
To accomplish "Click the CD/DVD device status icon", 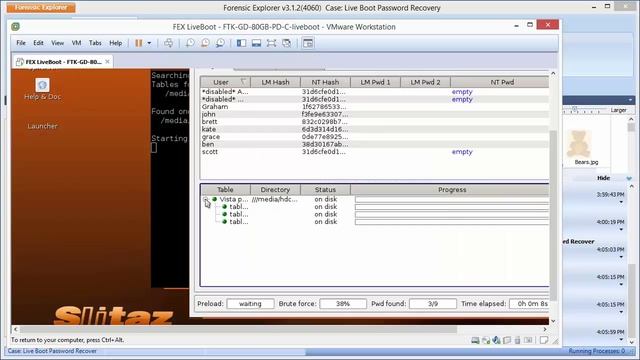I will click(x=485, y=340).
